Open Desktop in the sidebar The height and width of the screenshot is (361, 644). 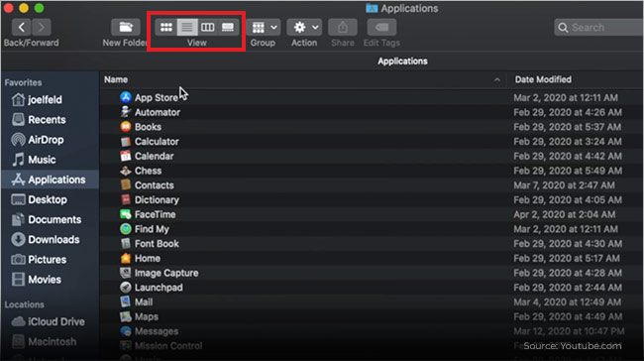coord(39,199)
